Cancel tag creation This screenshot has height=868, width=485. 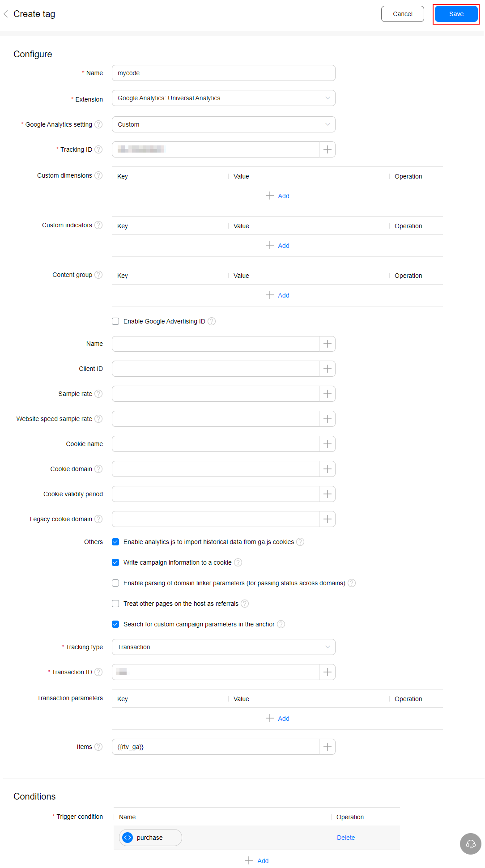point(402,14)
